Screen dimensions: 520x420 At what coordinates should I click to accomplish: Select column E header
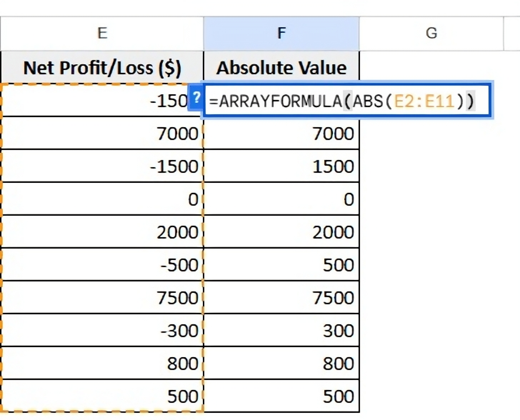pyautogui.click(x=102, y=33)
